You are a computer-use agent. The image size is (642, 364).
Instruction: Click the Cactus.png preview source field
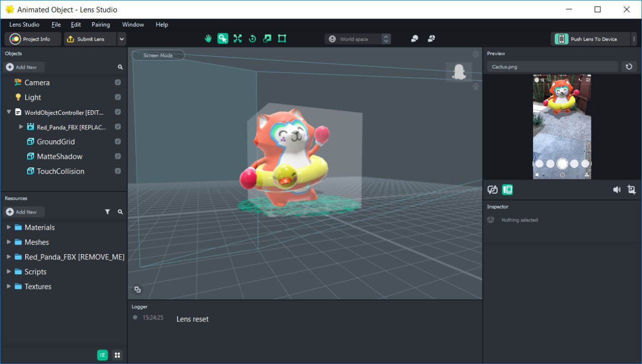(552, 67)
